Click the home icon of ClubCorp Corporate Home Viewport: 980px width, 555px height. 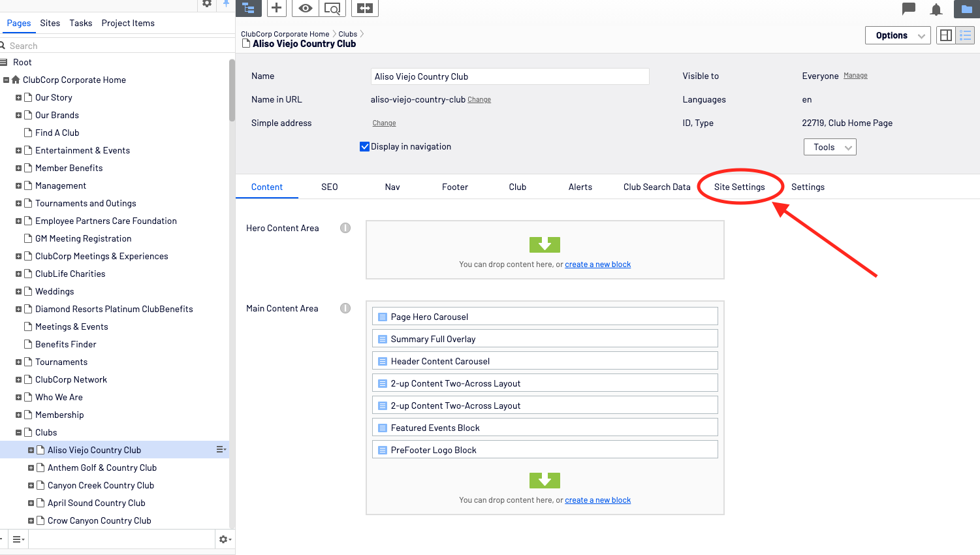(x=16, y=80)
